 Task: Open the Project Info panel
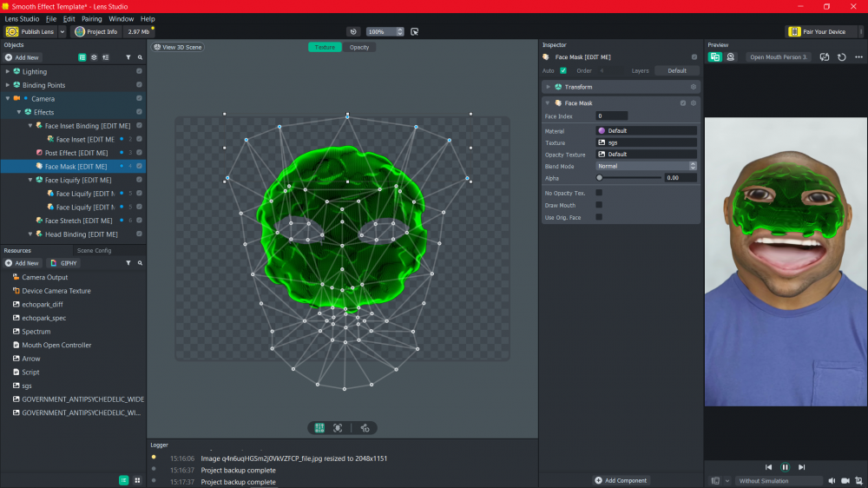coord(96,31)
